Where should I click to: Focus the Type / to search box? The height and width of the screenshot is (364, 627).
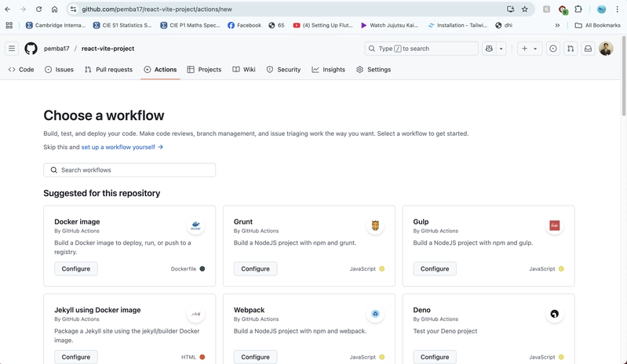pyautogui.click(x=421, y=49)
